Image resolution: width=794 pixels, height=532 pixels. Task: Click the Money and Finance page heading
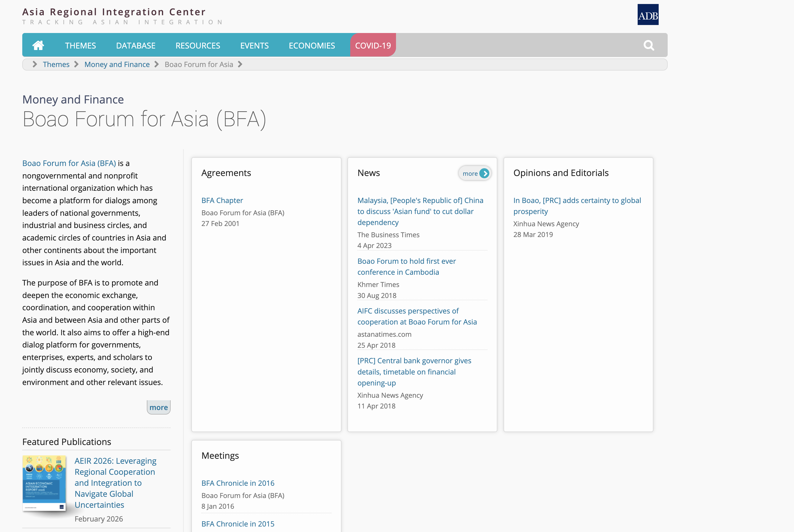tap(73, 99)
